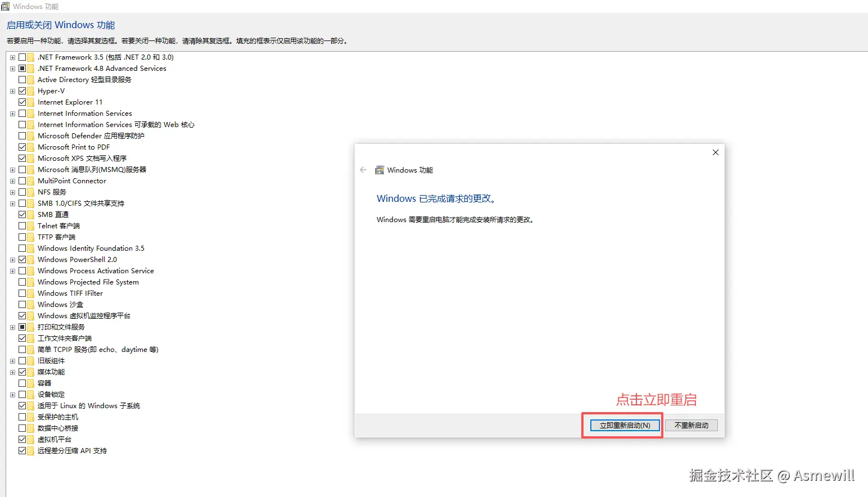
Task: Select the folder icon beside 受保护的主机
Action: [30, 417]
